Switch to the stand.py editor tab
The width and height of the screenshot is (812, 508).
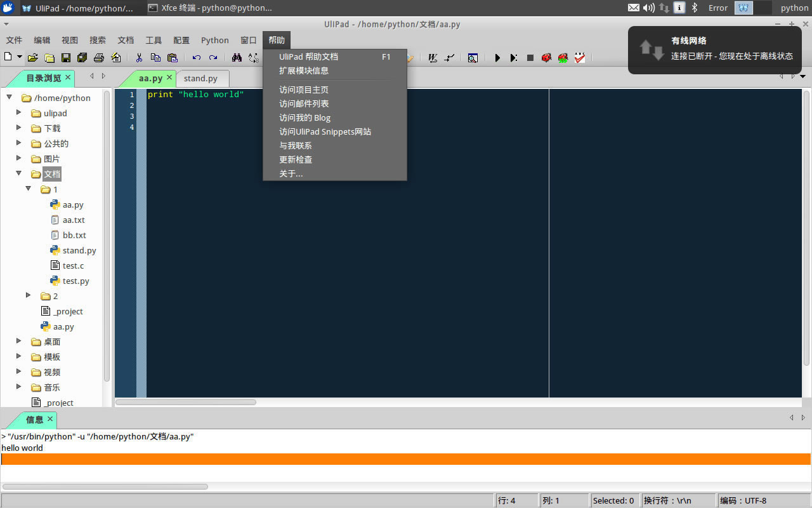tap(200, 79)
